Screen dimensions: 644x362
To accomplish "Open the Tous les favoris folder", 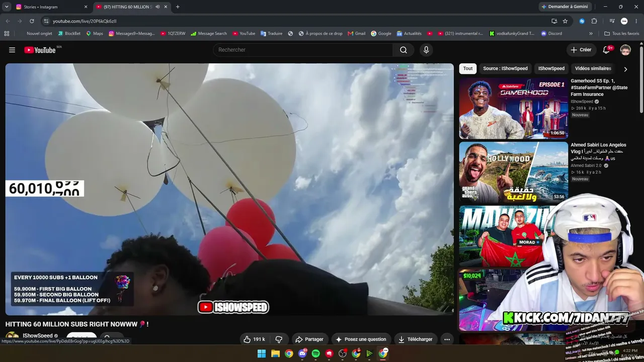I will [x=621, y=34].
